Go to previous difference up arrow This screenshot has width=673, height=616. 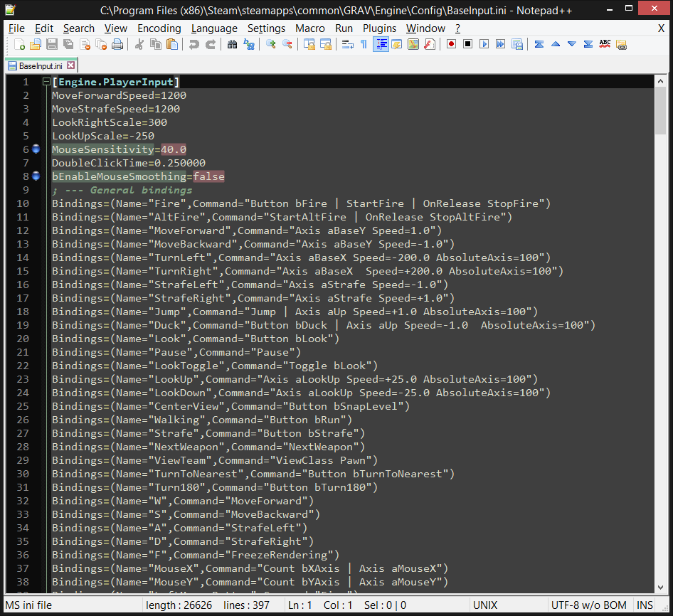556,44
